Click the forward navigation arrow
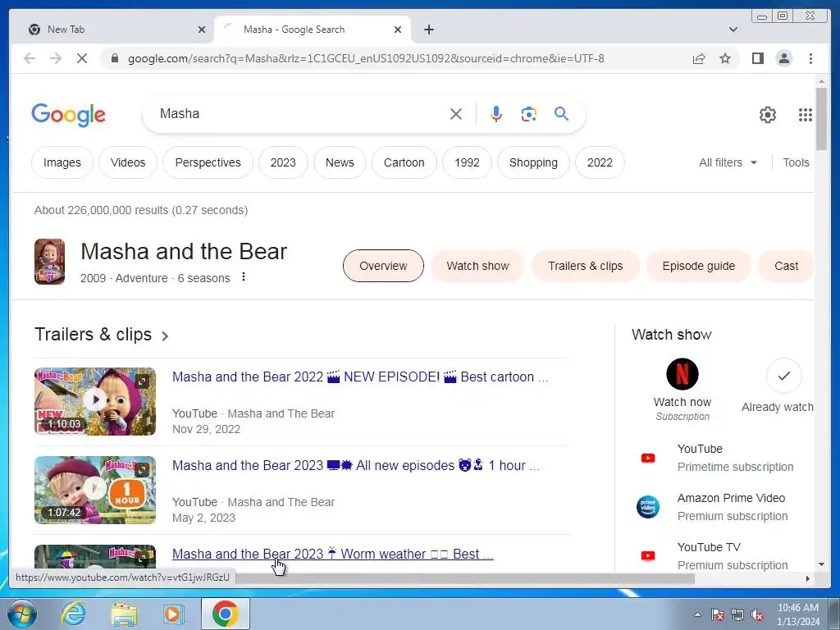The width and height of the screenshot is (840, 630). pyautogui.click(x=56, y=58)
